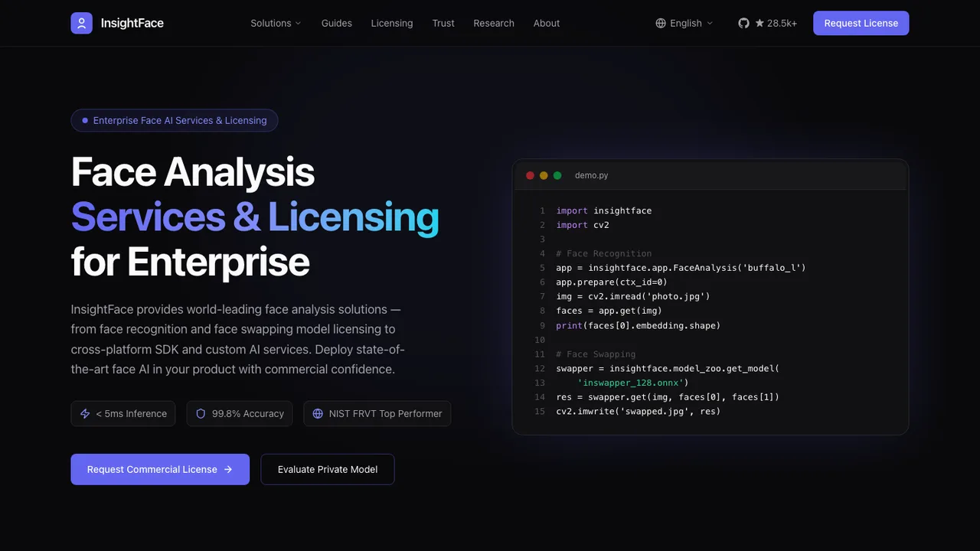
Task: Click the model_zoo.get_model( code line
Action: [x=668, y=368]
